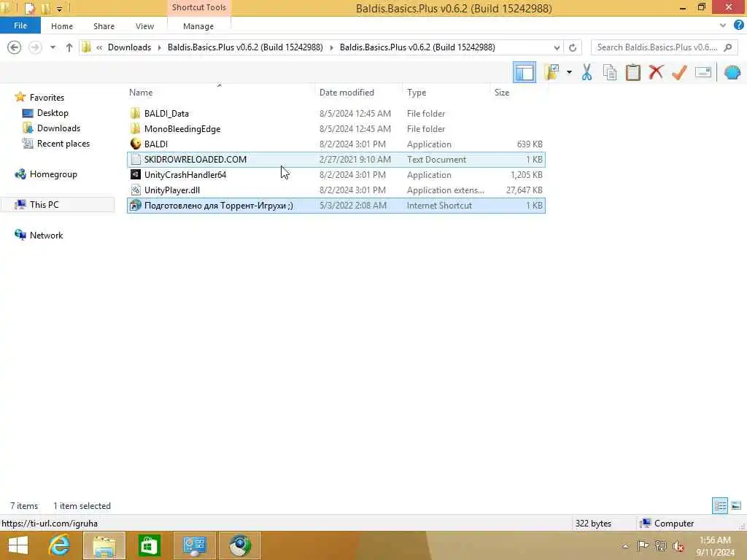Open the File ribbon tab
747x560 pixels.
click(20, 26)
